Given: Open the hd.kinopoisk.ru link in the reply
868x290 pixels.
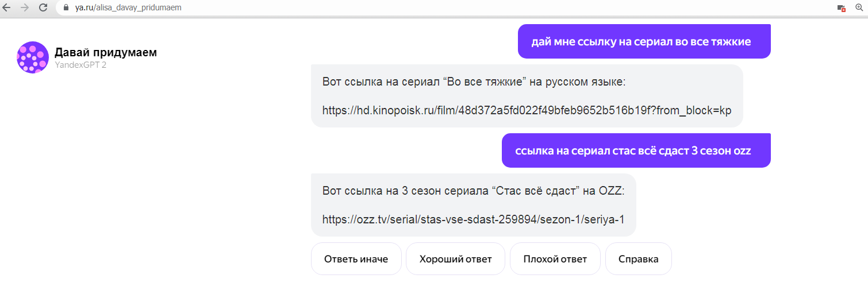Looking at the screenshot, I should (527, 110).
